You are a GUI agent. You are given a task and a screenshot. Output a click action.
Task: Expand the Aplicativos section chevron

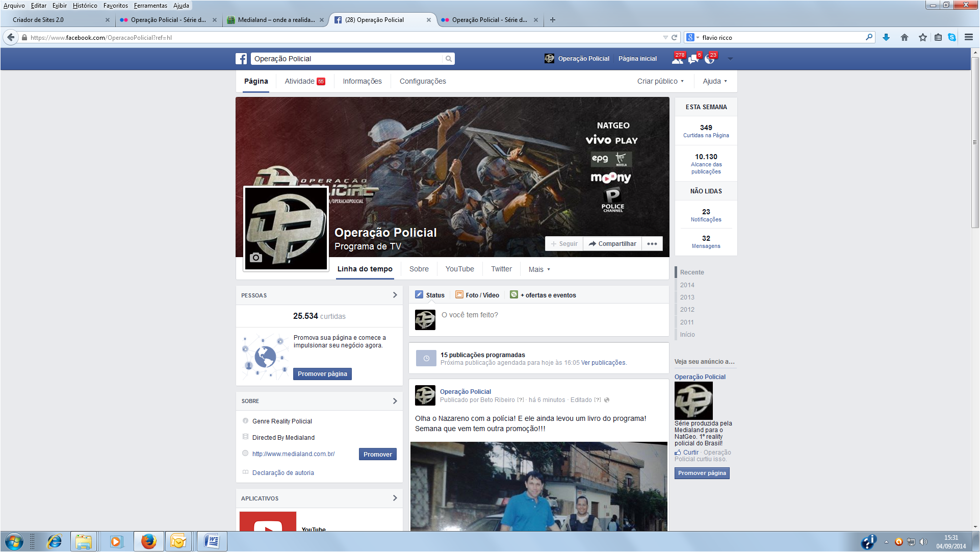[x=395, y=498]
